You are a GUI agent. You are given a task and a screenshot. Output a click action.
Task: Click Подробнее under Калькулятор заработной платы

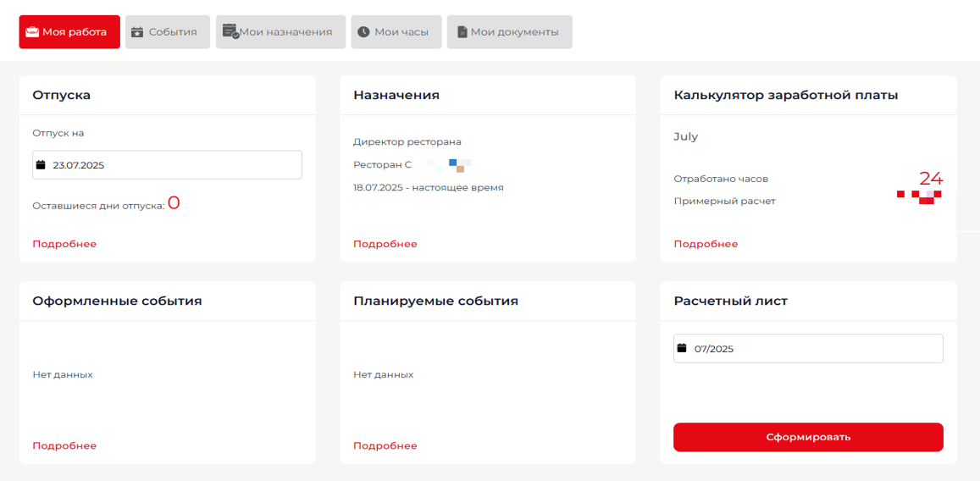point(706,244)
